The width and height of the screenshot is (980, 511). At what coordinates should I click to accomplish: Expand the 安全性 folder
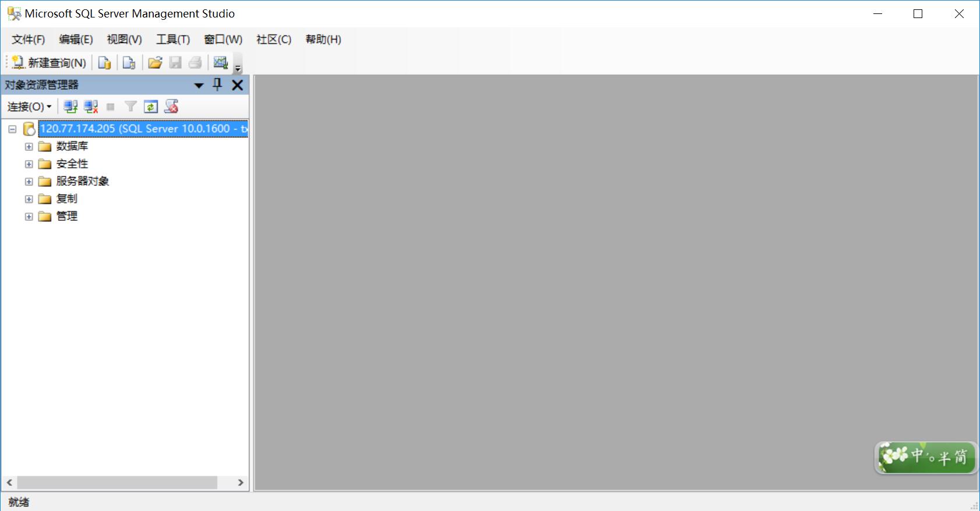29,164
